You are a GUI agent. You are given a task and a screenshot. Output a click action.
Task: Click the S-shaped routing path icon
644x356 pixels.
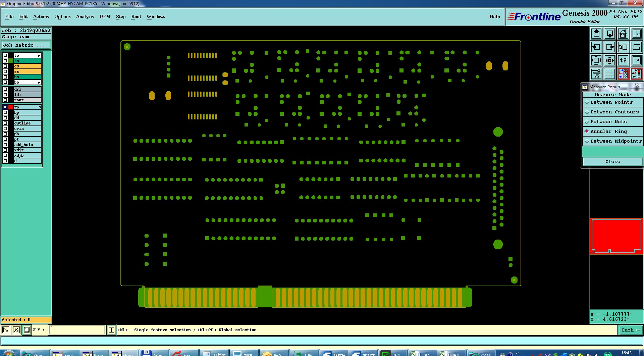coord(637,47)
